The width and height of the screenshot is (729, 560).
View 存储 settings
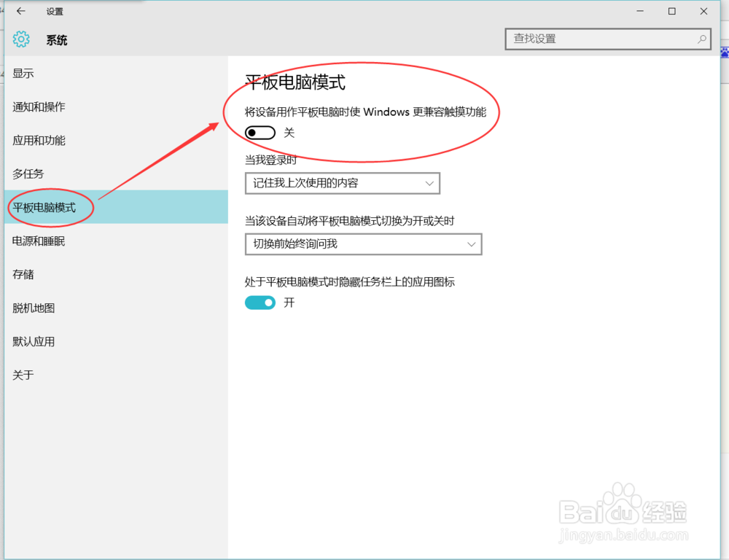[26, 274]
